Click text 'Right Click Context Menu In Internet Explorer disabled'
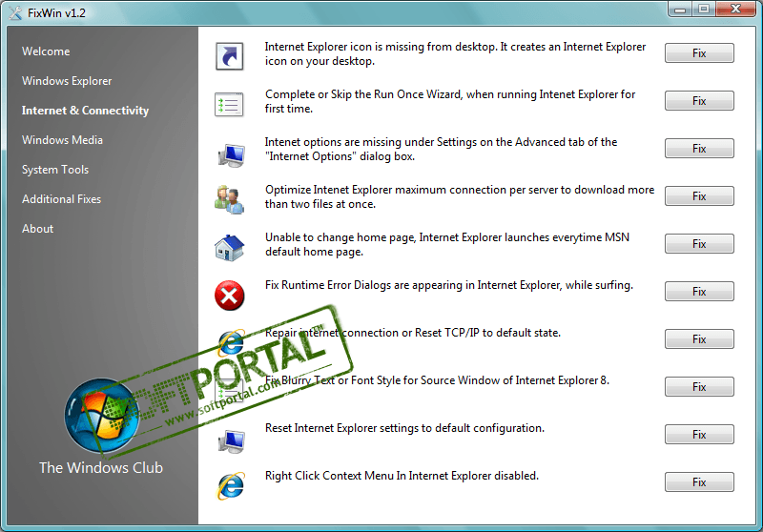The image size is (763, 532). pyautogui.click(x=402, y=476)
